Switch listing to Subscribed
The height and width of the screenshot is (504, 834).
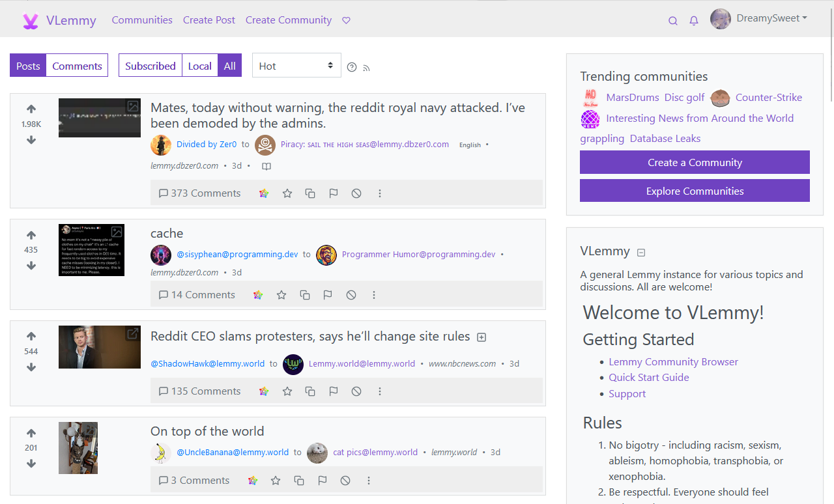(151, 66)
